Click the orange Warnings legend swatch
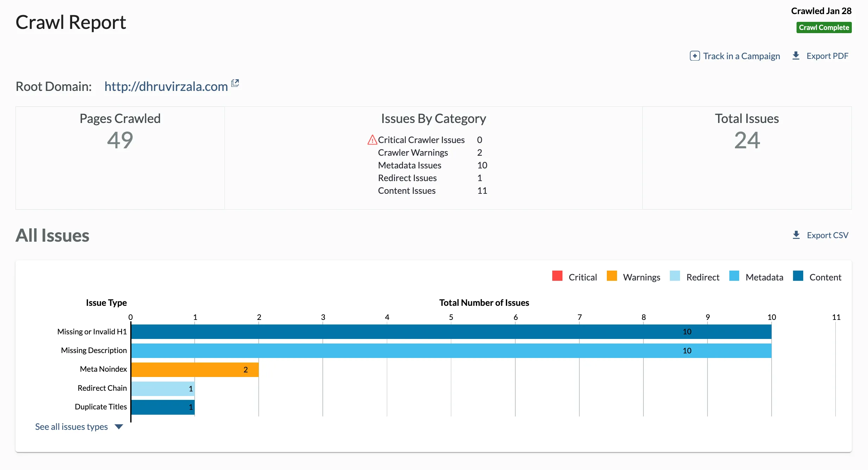Image resolution: width=868 pixels, height=470 pixels. click(612, 276)
